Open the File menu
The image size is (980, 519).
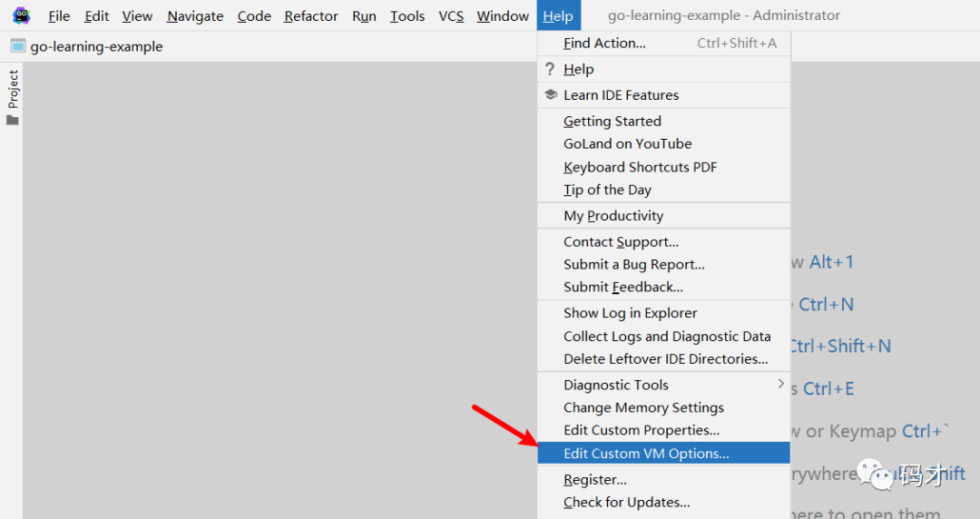[x=59, y=15]
